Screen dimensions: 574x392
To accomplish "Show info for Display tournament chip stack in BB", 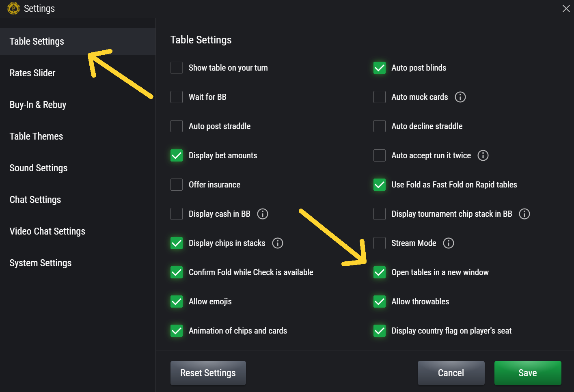I will pyautogui.click(x=524, y=214).
